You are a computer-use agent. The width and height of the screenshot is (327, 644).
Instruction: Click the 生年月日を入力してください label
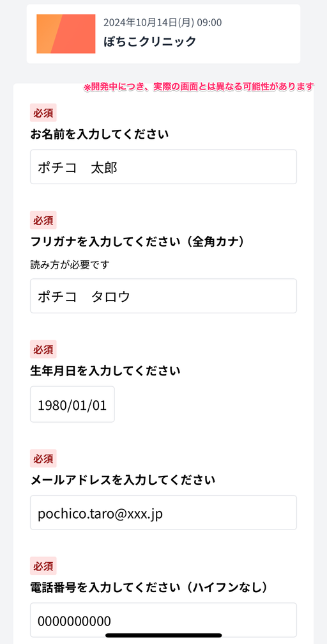pos(105,371)
